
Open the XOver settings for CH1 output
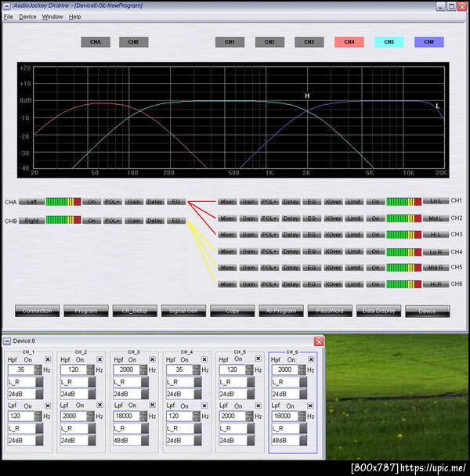point(333,201)
